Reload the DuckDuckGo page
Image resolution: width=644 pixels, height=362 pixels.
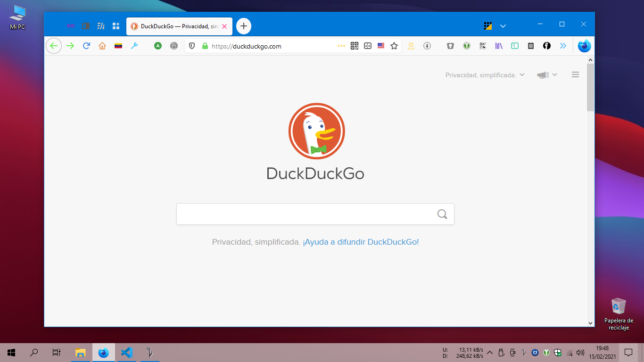[86, 46]
